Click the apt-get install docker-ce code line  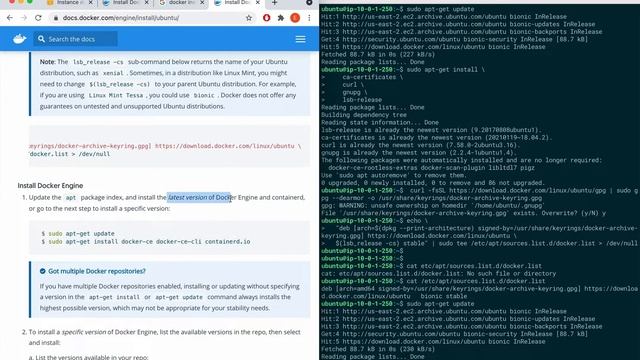point(146,242)
